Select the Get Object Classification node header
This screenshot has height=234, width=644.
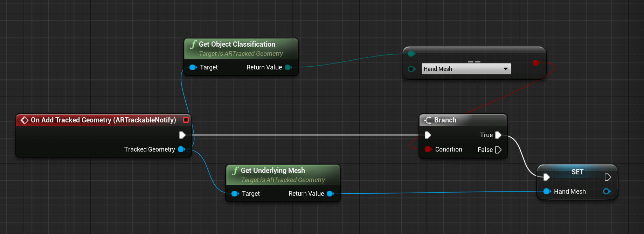point(237,44)
